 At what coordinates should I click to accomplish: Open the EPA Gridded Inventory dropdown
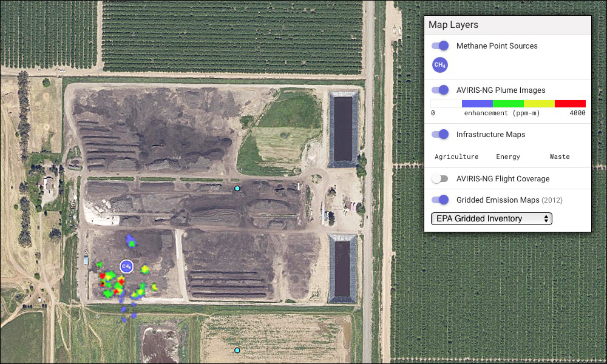[x=491, y=218]
